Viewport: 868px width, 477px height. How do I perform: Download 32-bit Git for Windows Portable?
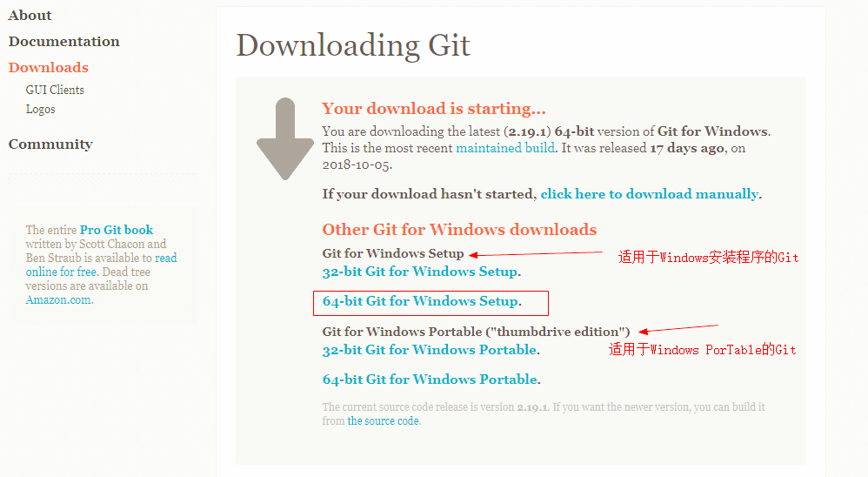430,350
